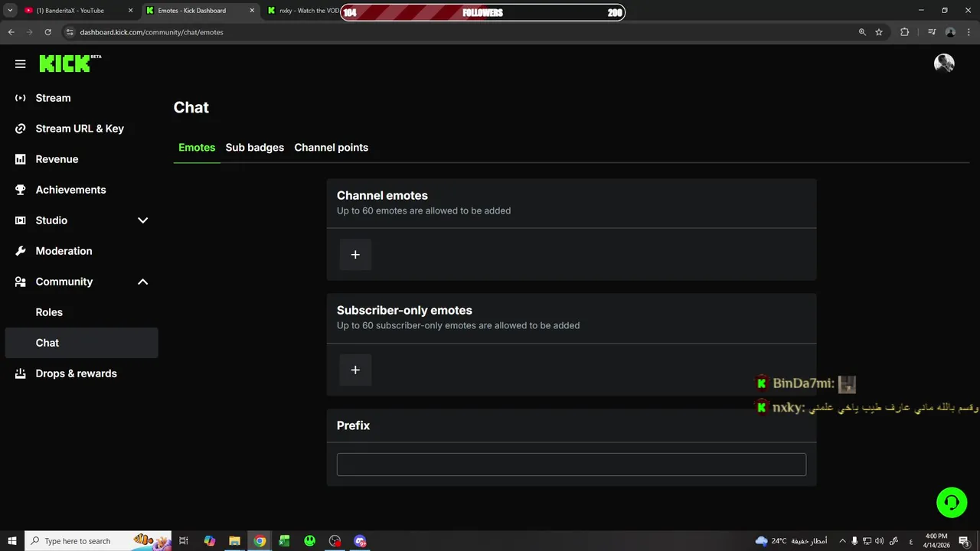The height and width of the screenshot is (551, 980).
Task: Open the zoom magnifier in address bar
Action: [x=862, y=32]
